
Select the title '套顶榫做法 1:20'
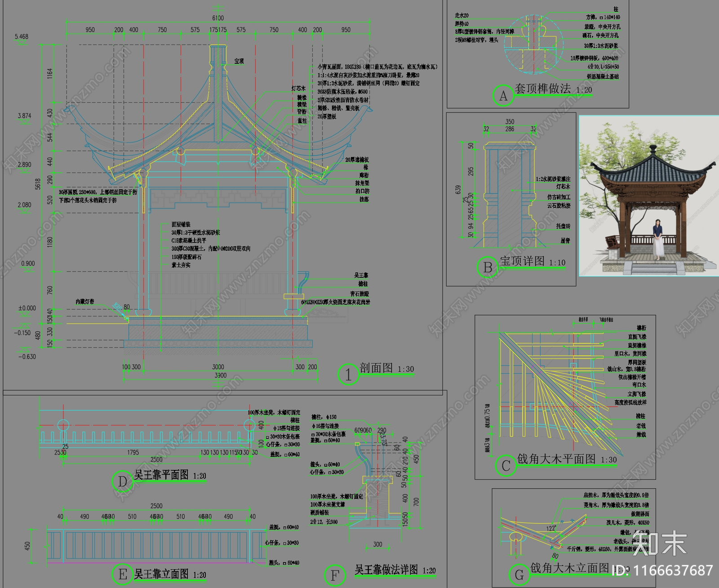[x=554, y=89]
